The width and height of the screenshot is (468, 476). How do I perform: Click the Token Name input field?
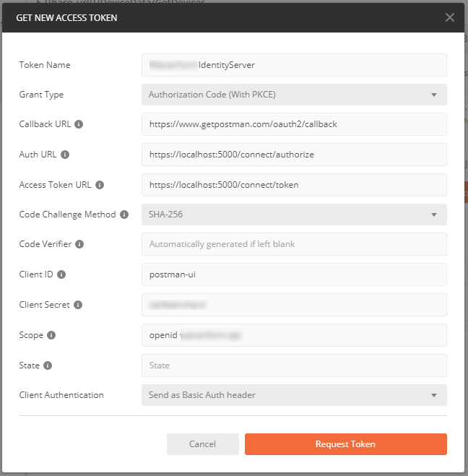[294, 65]
